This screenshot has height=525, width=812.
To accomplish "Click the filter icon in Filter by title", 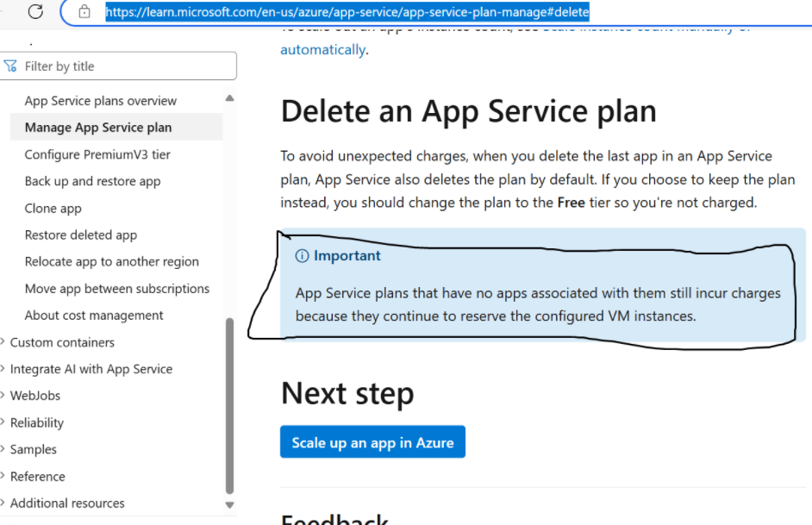I will pos(10,66).
